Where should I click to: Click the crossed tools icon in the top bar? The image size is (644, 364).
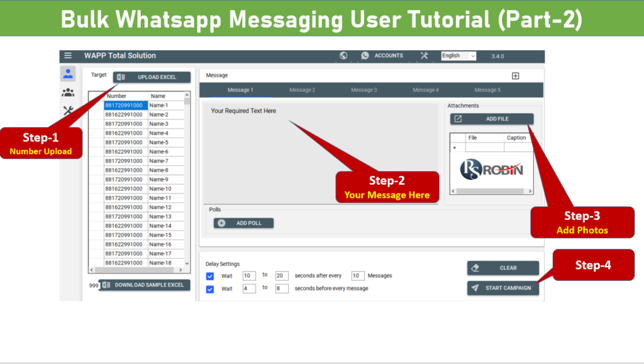coord(425,55)
